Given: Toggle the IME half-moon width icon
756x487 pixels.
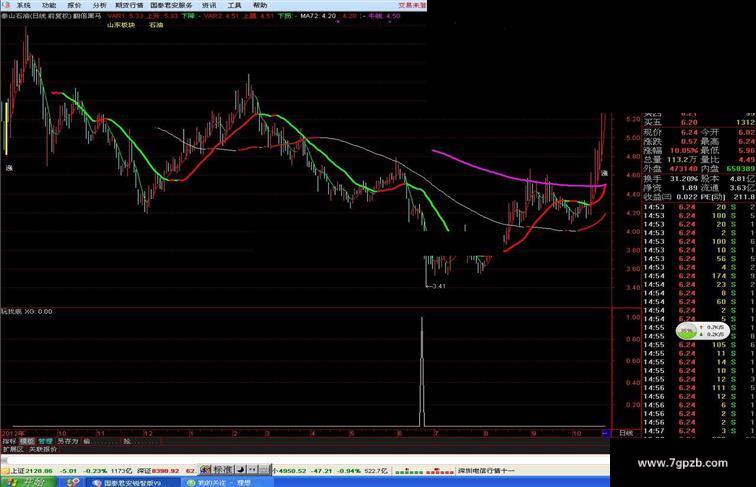Looking at the screenshot, I should point(241,469).
